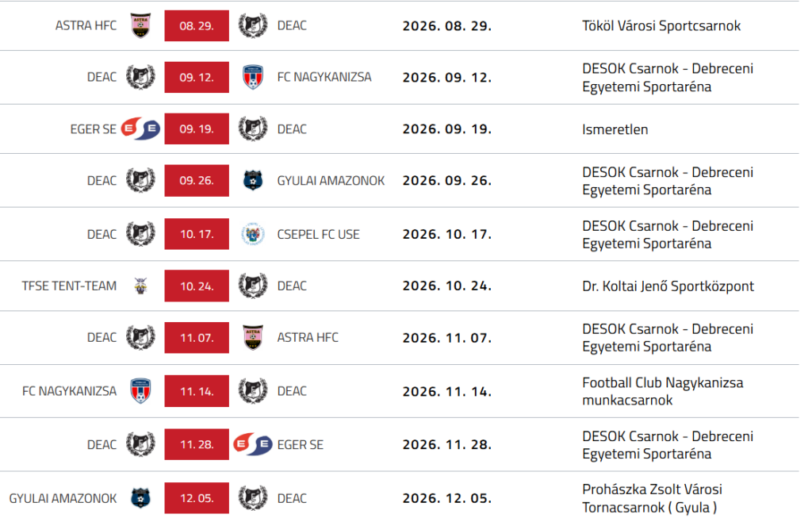
Task: Click the Eger SE logo in the 11. 28. row
Action: pos(253,444)
